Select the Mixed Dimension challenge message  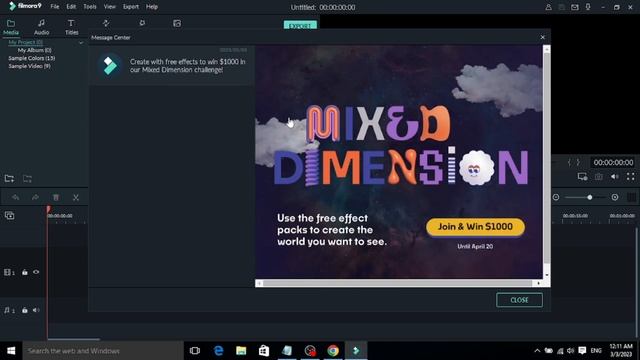coord(171,66)
